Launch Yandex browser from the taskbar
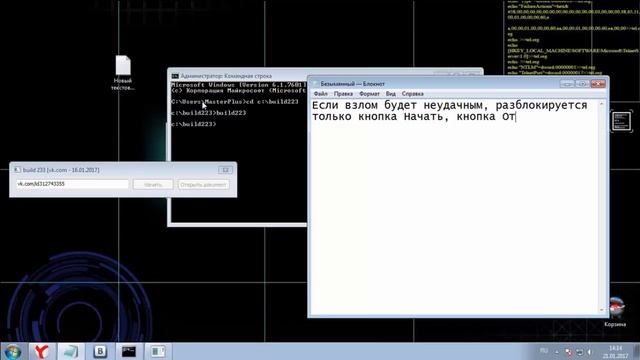 41,351
